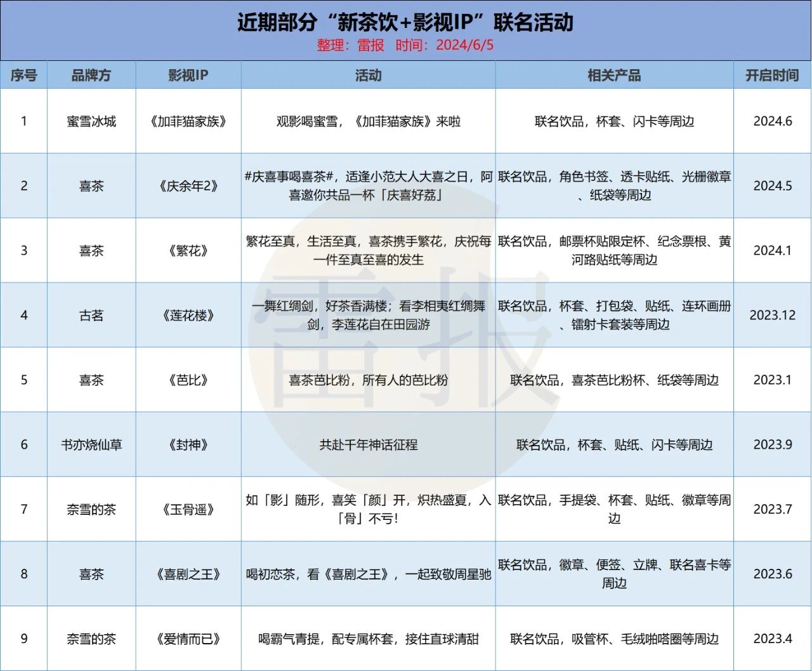
Task: Click the 开启时间 column header
Action: click(772, 76)
